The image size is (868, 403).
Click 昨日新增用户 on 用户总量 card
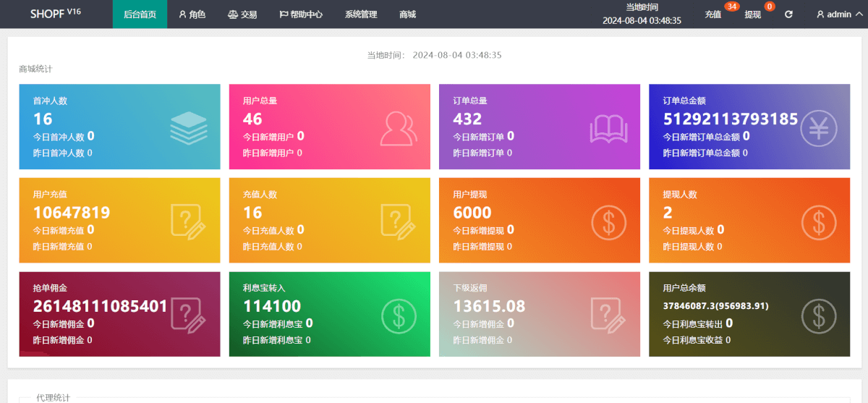point(268,153)
